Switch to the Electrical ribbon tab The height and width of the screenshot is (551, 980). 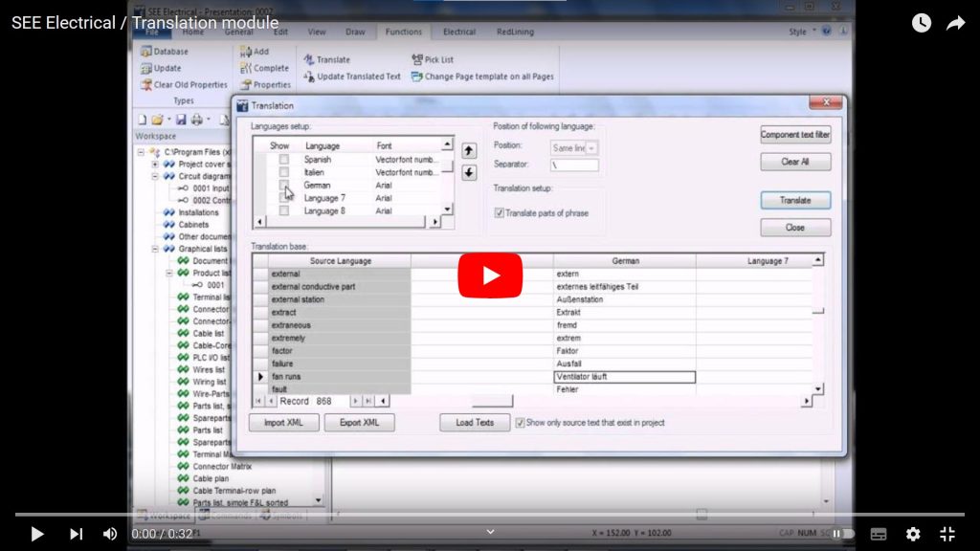coord(459,32)
